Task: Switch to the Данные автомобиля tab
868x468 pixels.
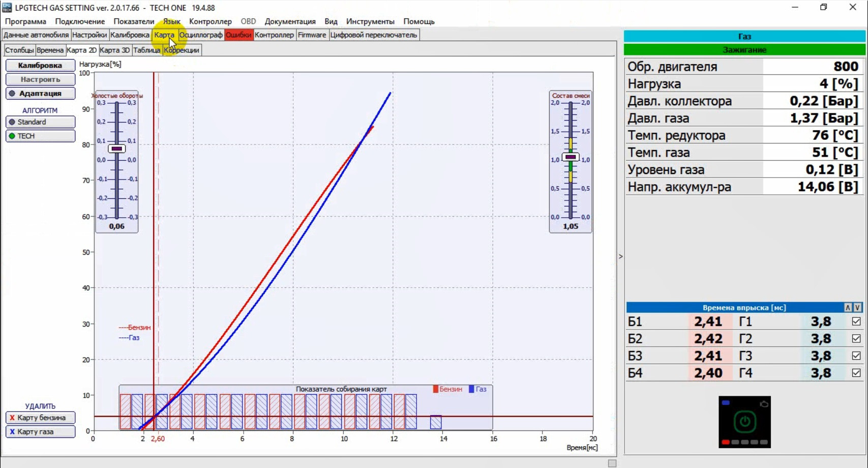Action: 36,35
